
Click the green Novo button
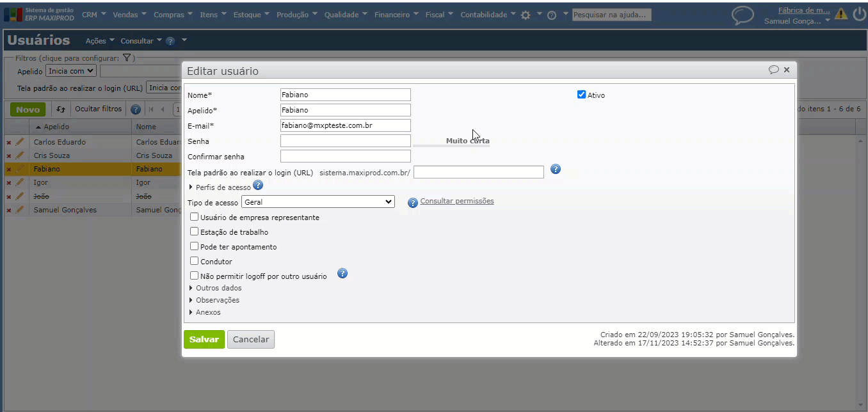(28, 109)
